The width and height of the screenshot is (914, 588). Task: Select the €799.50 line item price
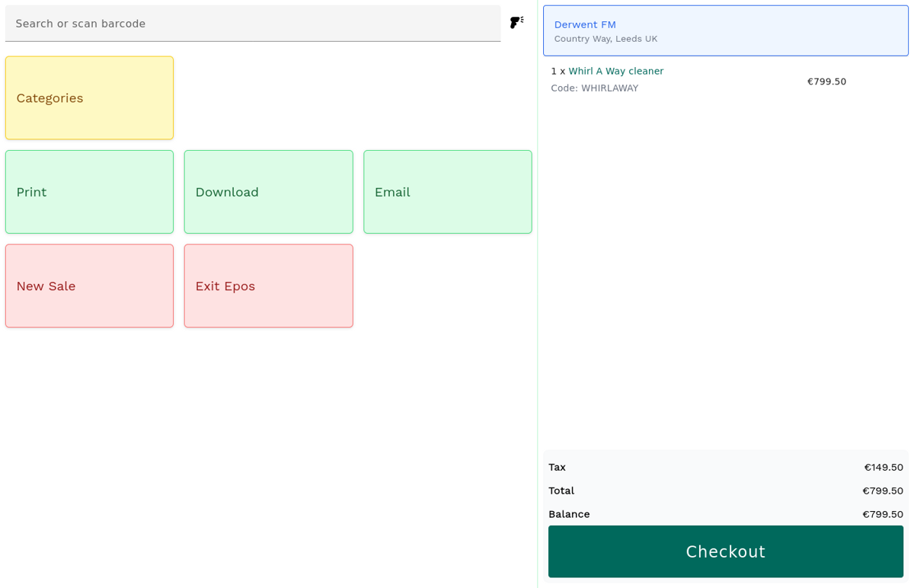pos(826,81)
